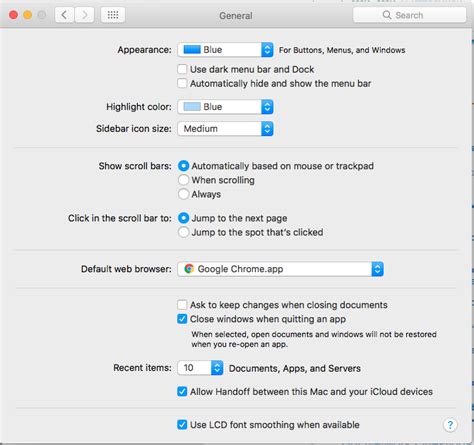Click the magnifying glass search icon
The image size is (474, 445).
[x=387, y=15]
